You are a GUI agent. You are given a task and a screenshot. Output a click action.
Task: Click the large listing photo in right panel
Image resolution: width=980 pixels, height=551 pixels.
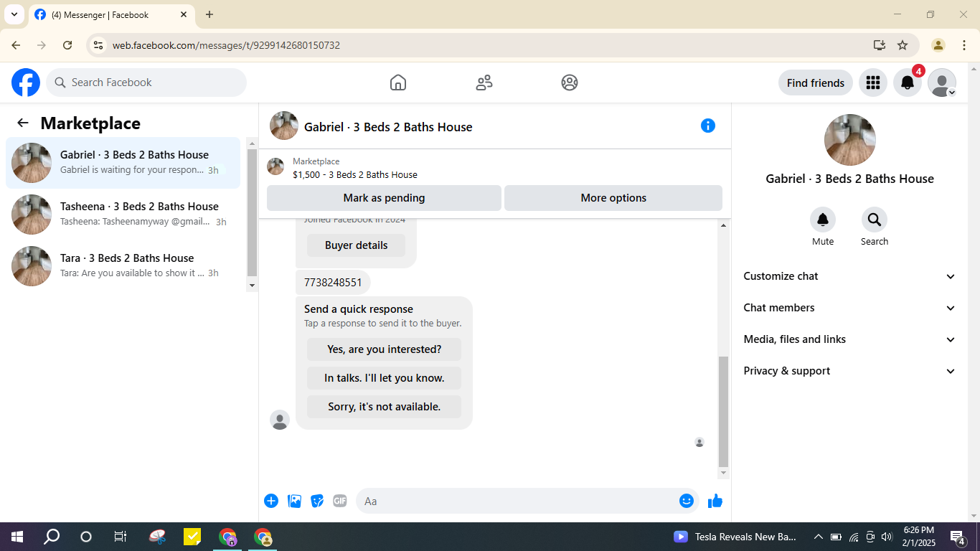coord(850,140)
